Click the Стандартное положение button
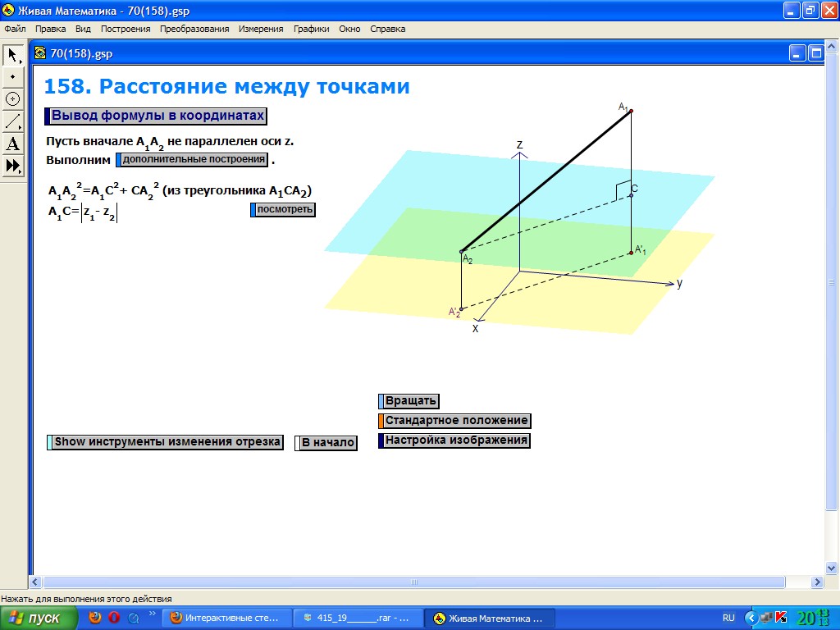The height and width of the screenshot is (630, 840). 454,421
